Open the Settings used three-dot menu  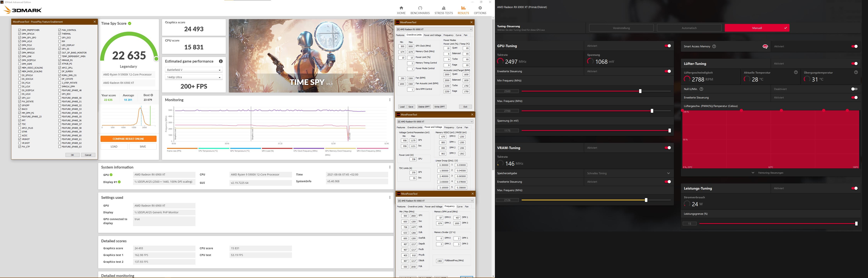[390, 197]
